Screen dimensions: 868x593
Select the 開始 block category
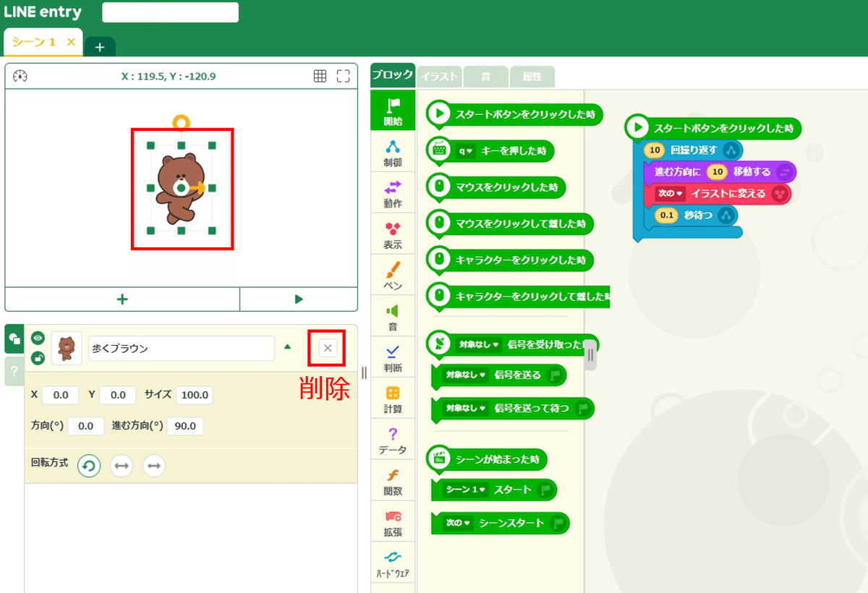pos(393,111)
